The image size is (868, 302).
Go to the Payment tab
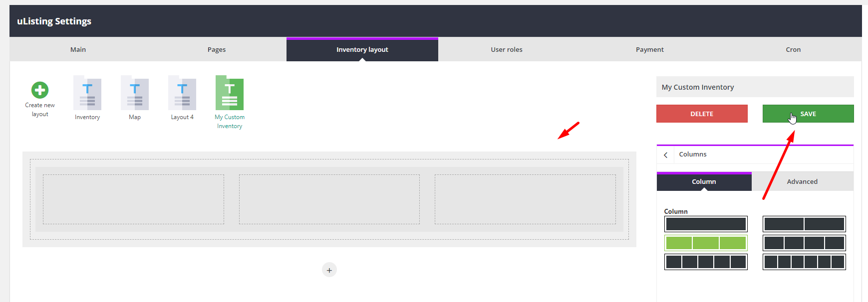coord(649,50)
